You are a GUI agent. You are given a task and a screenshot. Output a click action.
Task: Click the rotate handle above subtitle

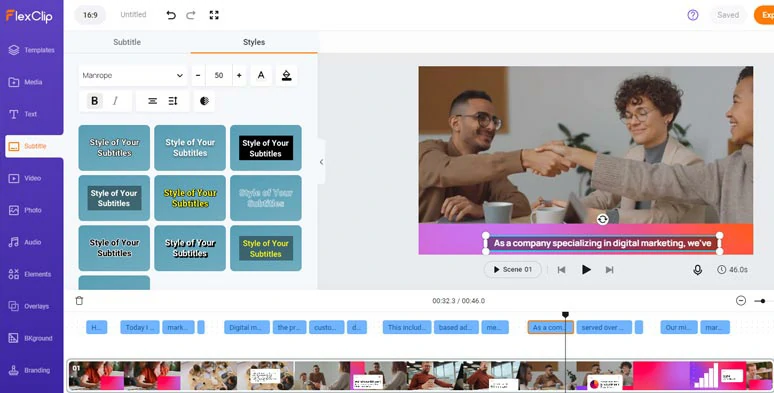[x=602, y=219]
